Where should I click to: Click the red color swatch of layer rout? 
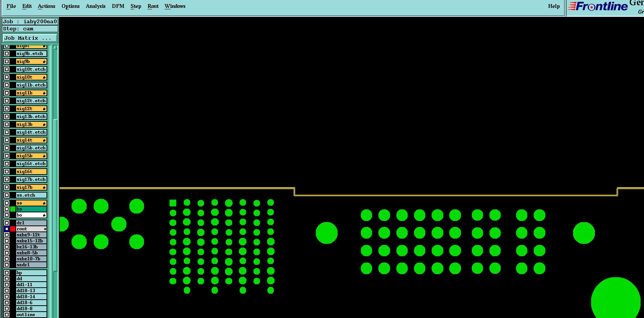pyautogui.click(x=13, y=229)
